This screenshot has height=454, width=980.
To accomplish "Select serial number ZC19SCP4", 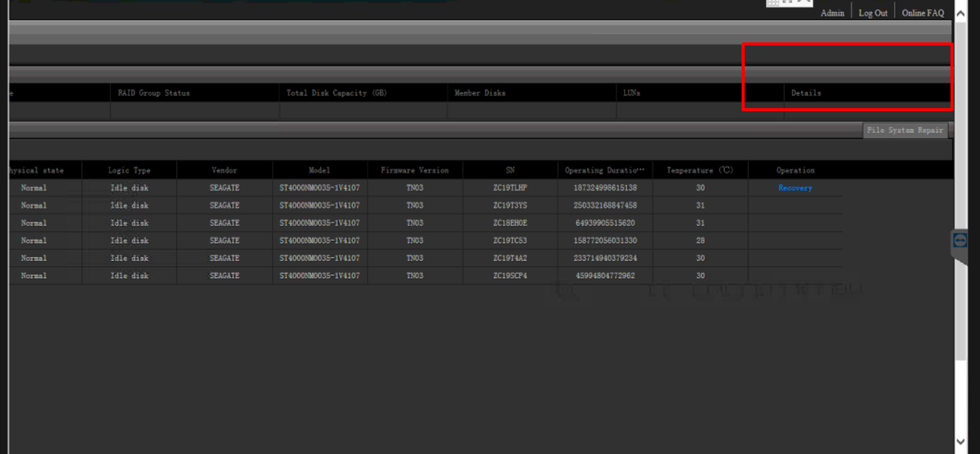I will (510, 276).
